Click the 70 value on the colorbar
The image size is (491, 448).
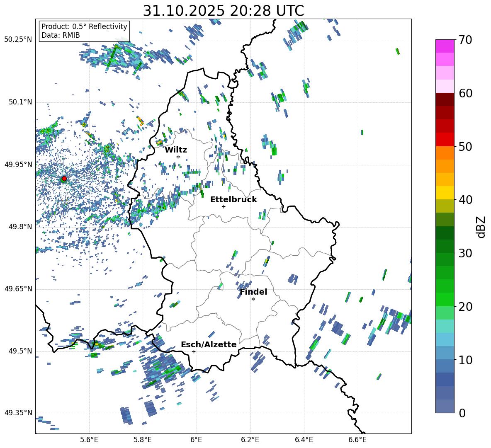tap(465, 40)
